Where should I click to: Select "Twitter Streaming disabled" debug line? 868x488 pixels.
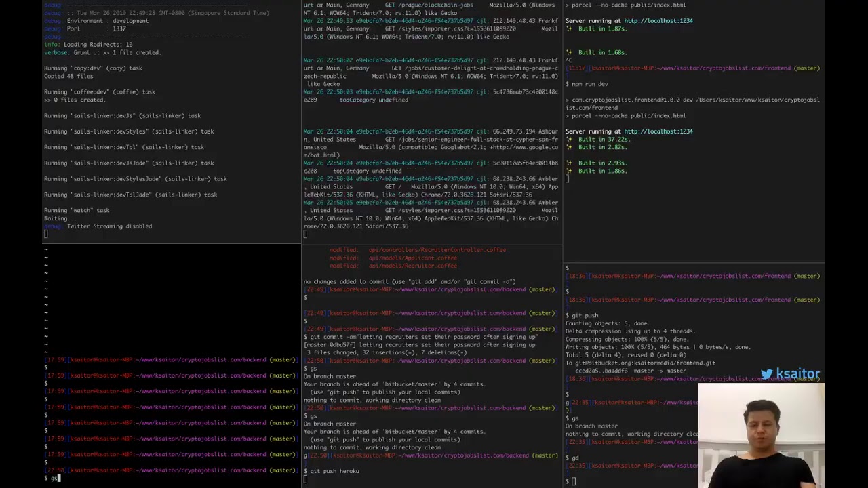point(98,226)
